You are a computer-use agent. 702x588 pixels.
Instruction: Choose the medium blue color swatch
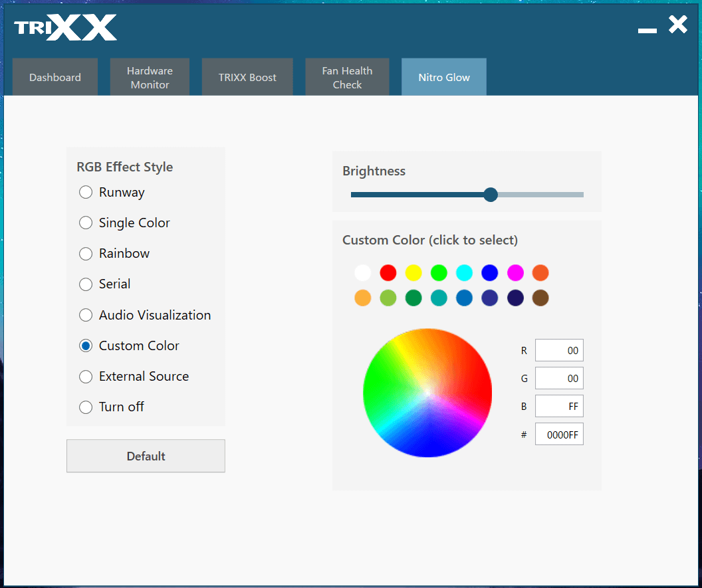click(464, 298)
